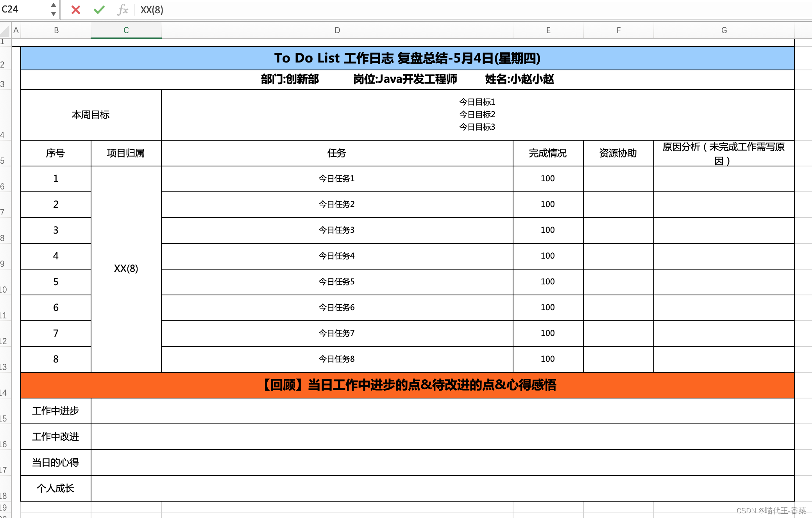The width and height of the screenshot is (812, 518).
Task: Open the Name Box dropdown arrows
Action: 54,9
